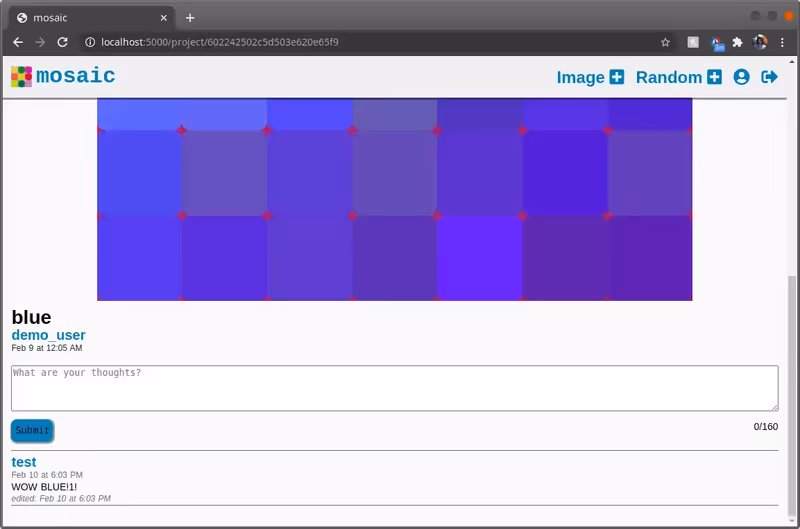Click the plus icon beside Random
The height and width of the screenshot is (529, 800).
coord(714,77)
